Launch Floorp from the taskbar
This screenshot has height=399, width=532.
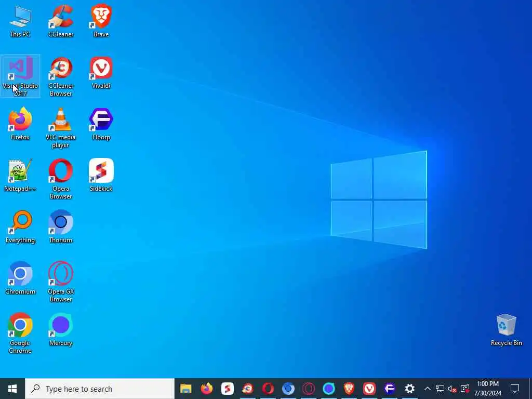[390, 389]
